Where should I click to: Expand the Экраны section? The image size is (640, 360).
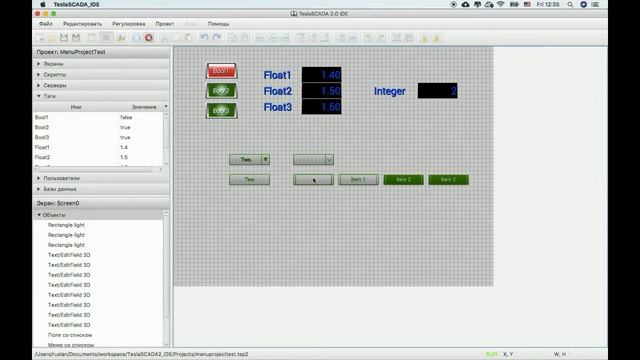[39, 64]
